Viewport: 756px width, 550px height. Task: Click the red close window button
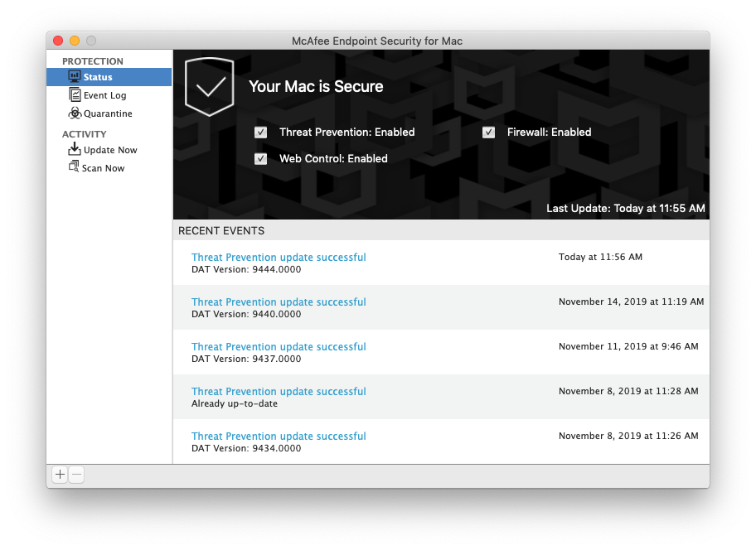pos(58,41)
